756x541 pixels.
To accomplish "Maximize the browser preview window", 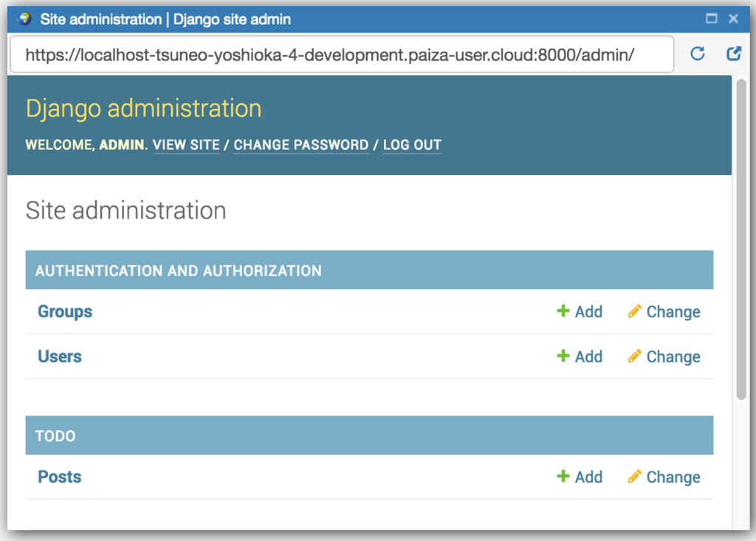I will pyautogui.click(x=711, y=18).
